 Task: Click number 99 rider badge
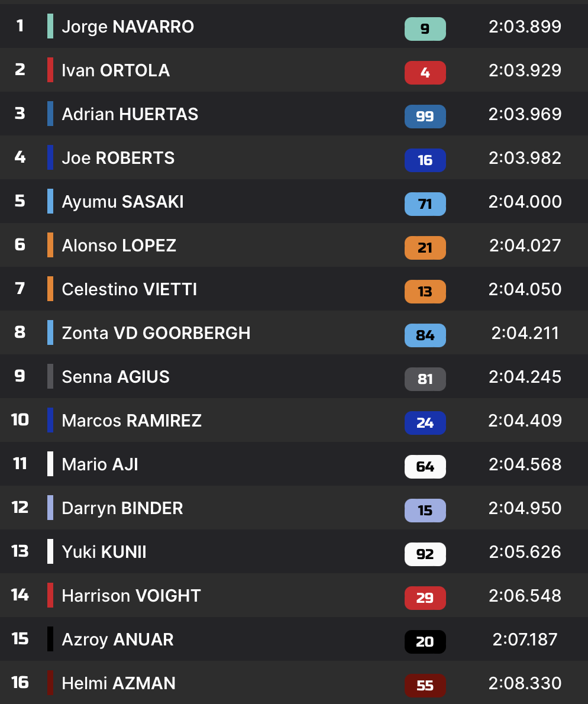coord(425,117)
